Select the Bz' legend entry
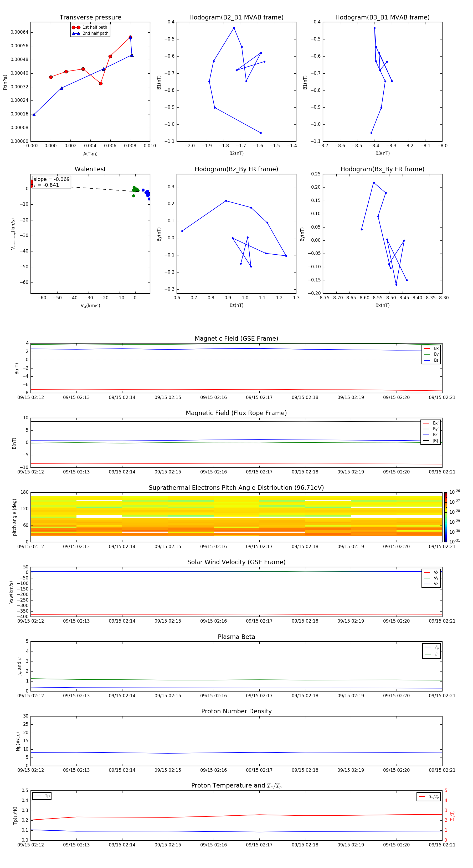473x868 pixels. click(x=431, y=435)
